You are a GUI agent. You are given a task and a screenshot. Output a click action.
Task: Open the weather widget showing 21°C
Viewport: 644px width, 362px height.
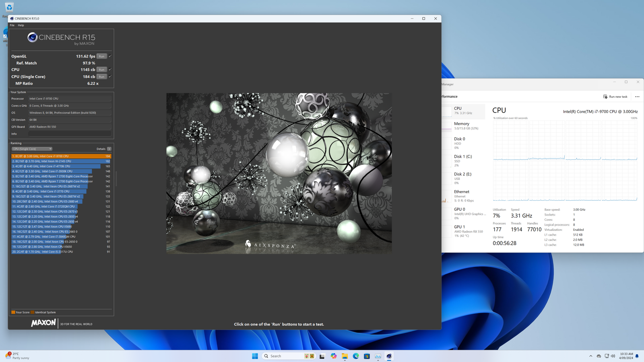[x=17, y=356]
